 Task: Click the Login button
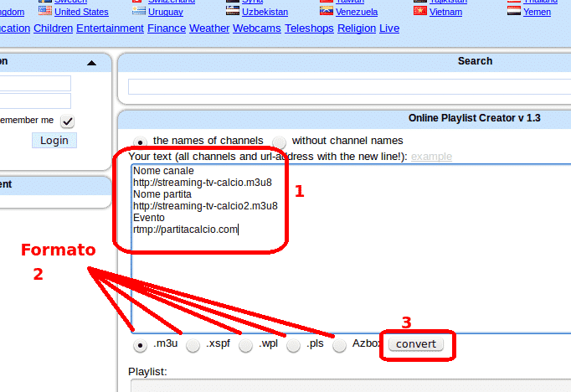tap(54, 140)
